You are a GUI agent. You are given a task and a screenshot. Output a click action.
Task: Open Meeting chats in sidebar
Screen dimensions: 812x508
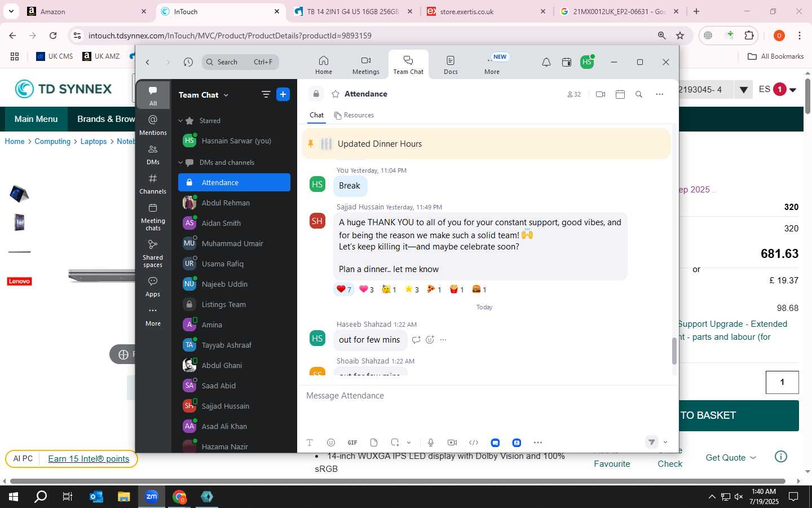pos(153,217)
